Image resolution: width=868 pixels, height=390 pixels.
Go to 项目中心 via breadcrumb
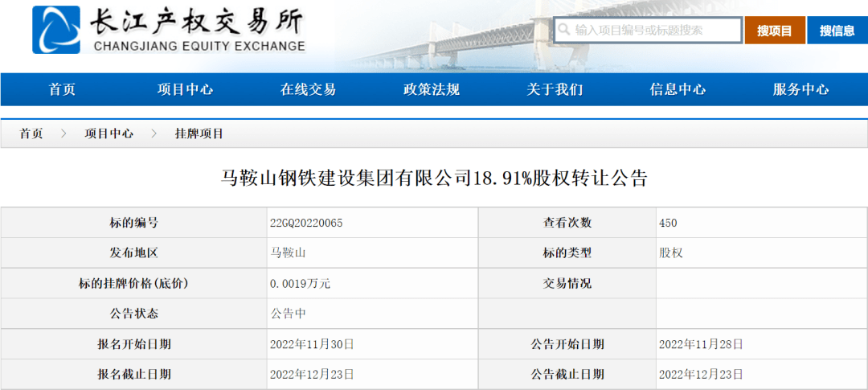pyautogui.click(x=109, y=133)
